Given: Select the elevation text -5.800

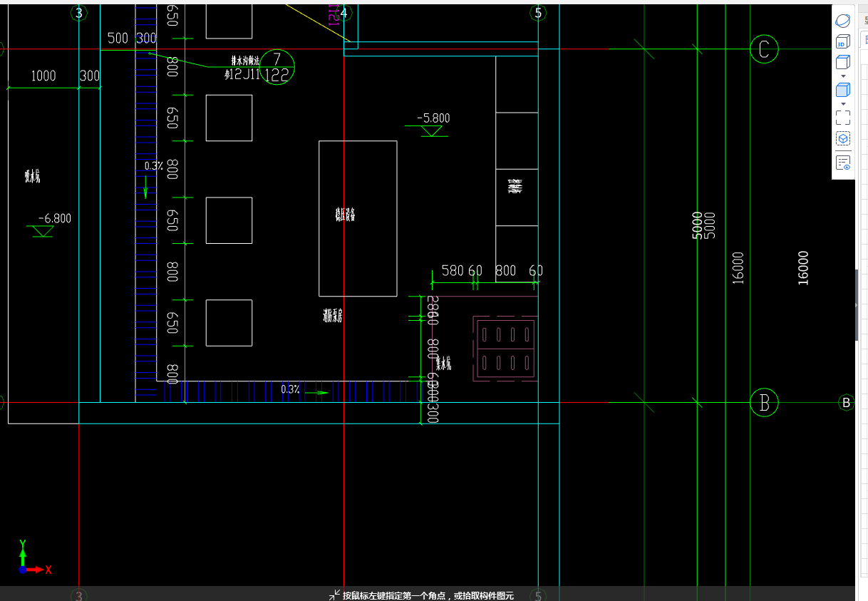Looking at the screenshot, I should click(x=433, y=118).
